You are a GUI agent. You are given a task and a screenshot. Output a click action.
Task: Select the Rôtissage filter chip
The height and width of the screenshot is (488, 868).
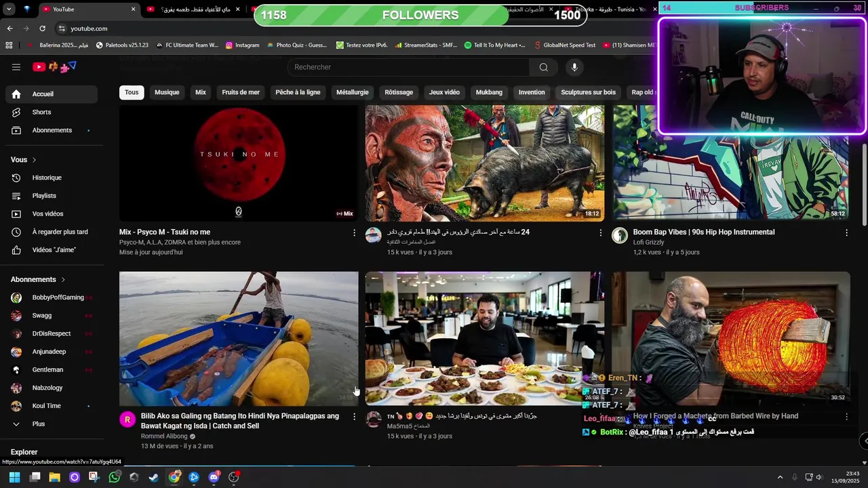(399, 92)
